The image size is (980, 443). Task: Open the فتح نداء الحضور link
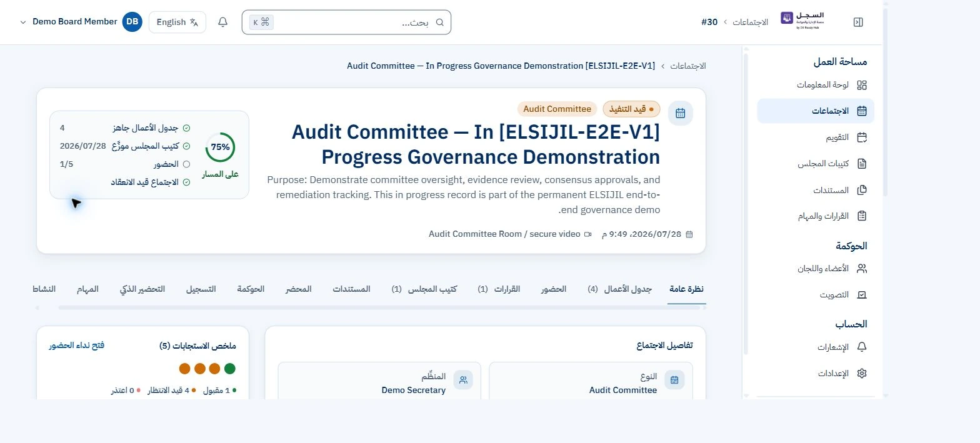pyautogui.click(x=77, y=345)
